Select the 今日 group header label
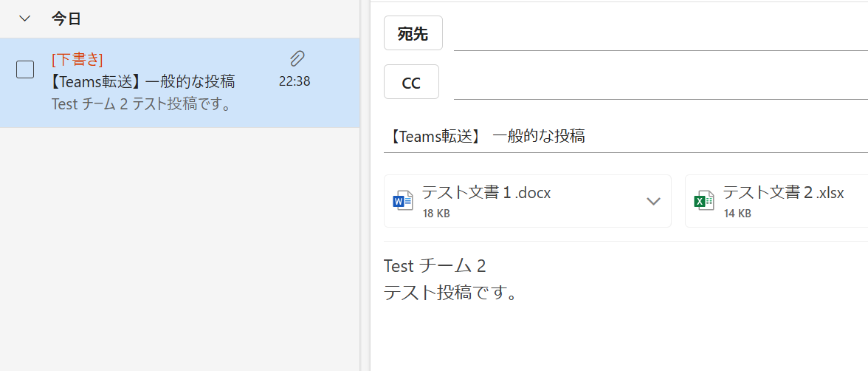The image size is (868, 371). point(66,19)
